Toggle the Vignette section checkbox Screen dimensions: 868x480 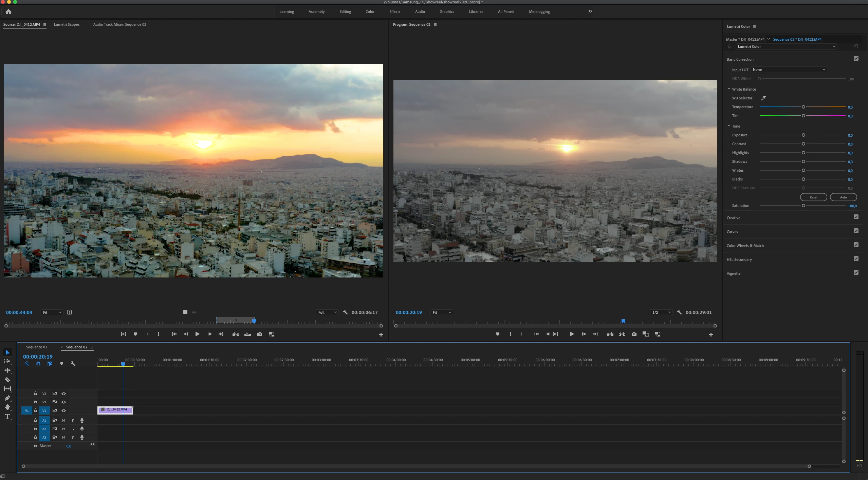tap(856, 273)
